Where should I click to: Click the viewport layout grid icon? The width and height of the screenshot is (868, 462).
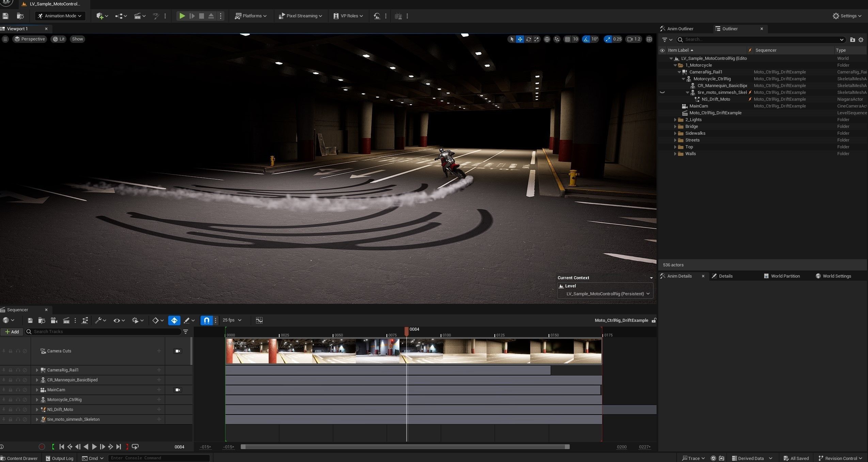click(x=649, y=39)
